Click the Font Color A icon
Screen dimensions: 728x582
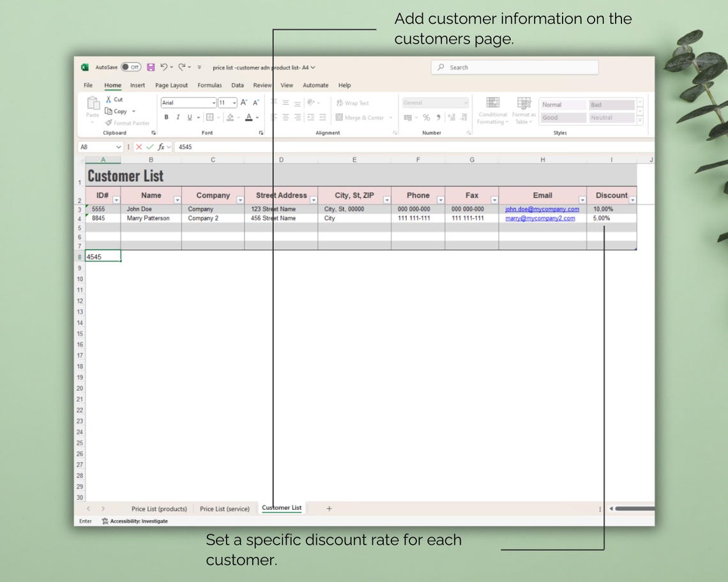coord(249,117)
